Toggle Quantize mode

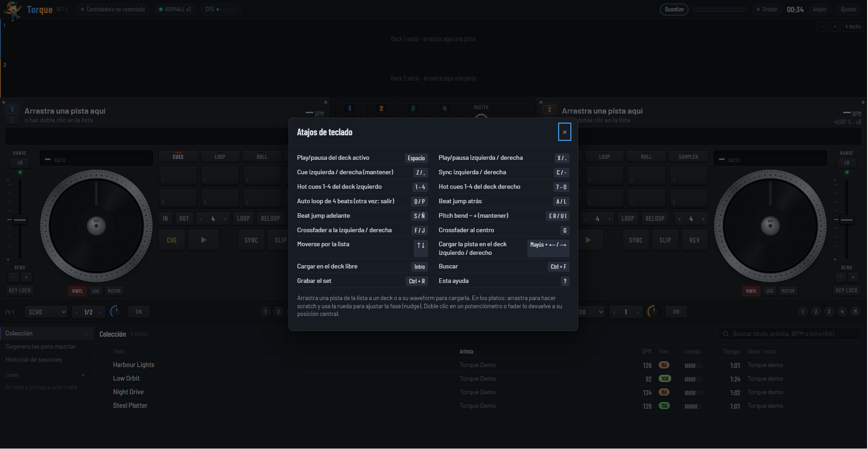(674, 10)
